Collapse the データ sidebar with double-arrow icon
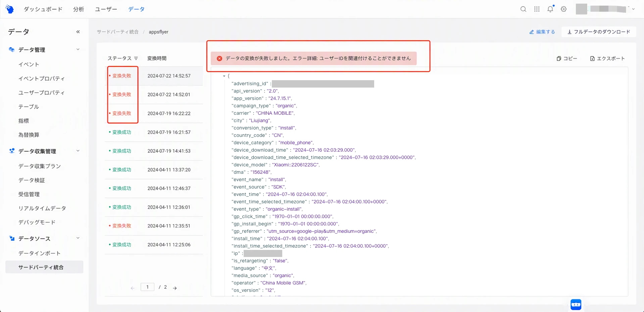644x312 pixels. coord(78,32)
